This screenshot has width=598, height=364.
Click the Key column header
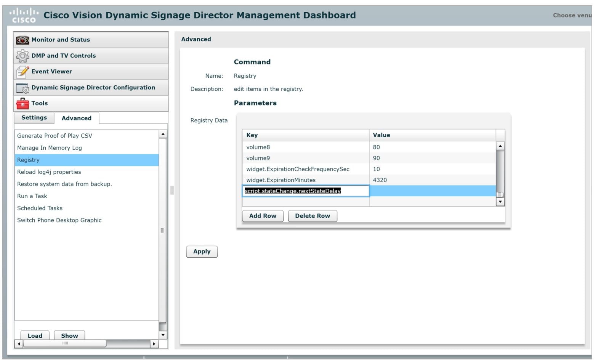pyautogui.click(x=306, y=135)
